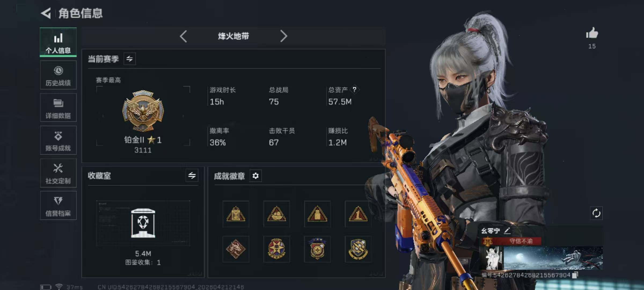Switch to previous mode with left chevron
This screenshot has height=290, width=644.
click(183, 36)
